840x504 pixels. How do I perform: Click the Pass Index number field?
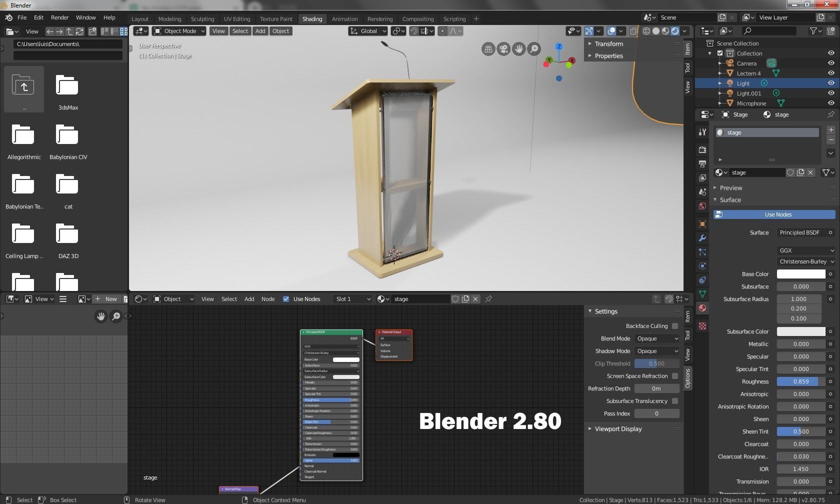coord(656,413)
